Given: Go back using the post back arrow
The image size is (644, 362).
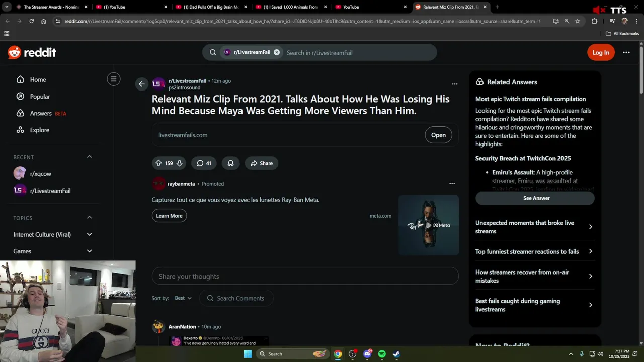Looking at the screenshot, I should 142,84.
